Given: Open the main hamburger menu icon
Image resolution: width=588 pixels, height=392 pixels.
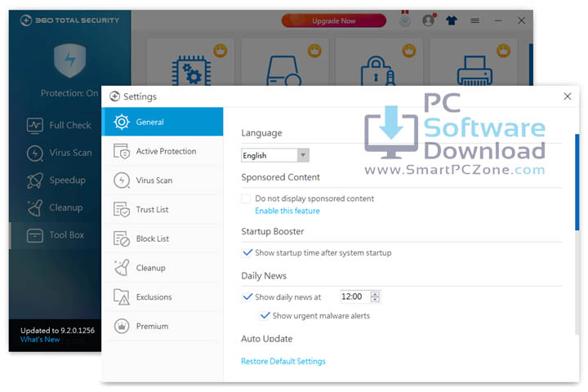Looking at the screenshot, I should [x=474, y=20].
